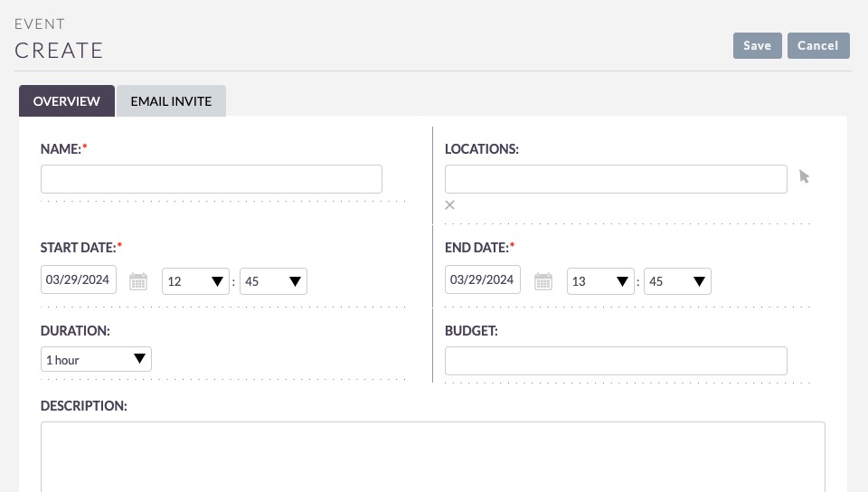
Task: Click the End Date text field
Action: tap(482, 279)
